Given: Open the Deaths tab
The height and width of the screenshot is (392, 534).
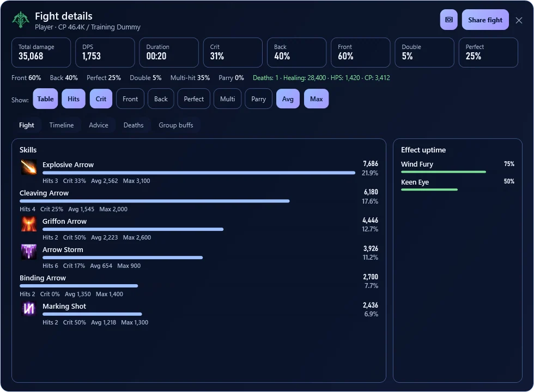Looking at the screenshot, I should click(x=133, y=125).
